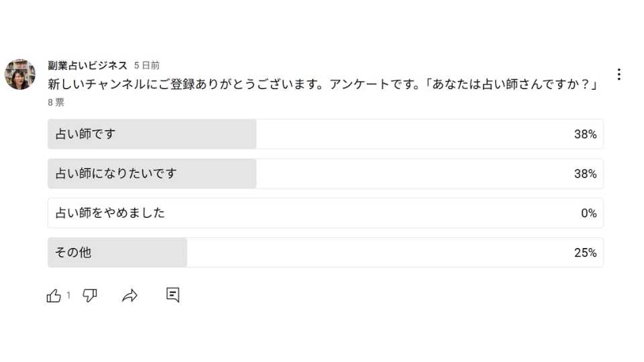Select the 占い師になりたいです poll option

point(116,174)
